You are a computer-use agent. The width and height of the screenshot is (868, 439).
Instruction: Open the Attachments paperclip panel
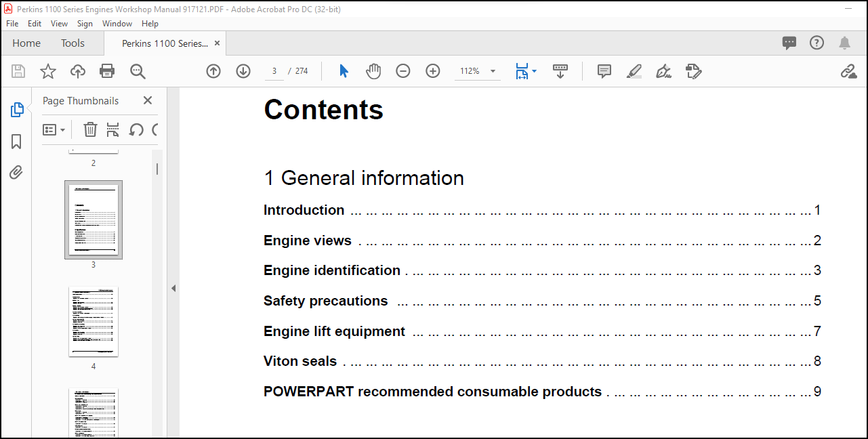16,172
